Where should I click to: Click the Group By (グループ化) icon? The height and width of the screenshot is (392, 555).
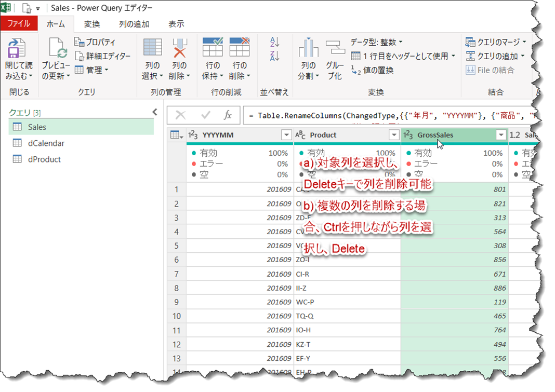(x=335, y=48)
